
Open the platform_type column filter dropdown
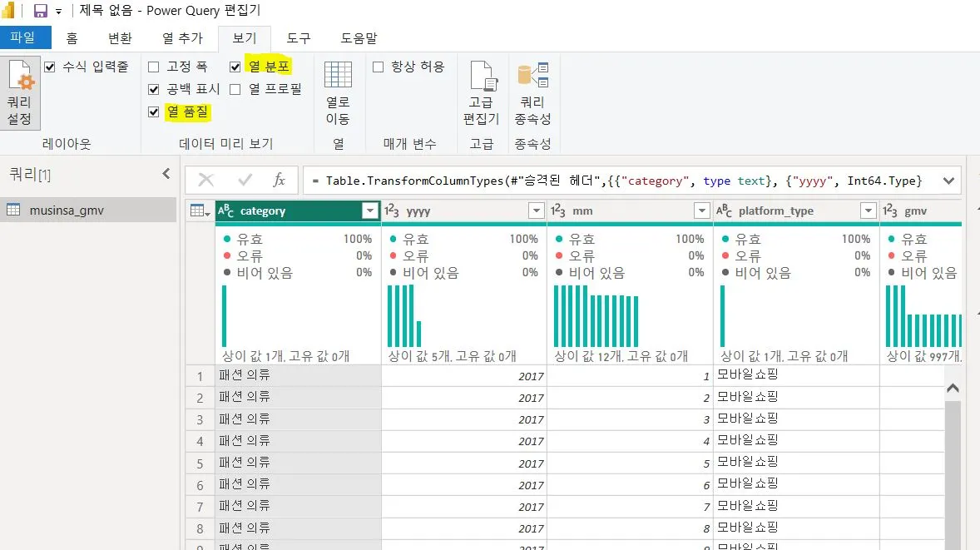[x=869, y=211]
